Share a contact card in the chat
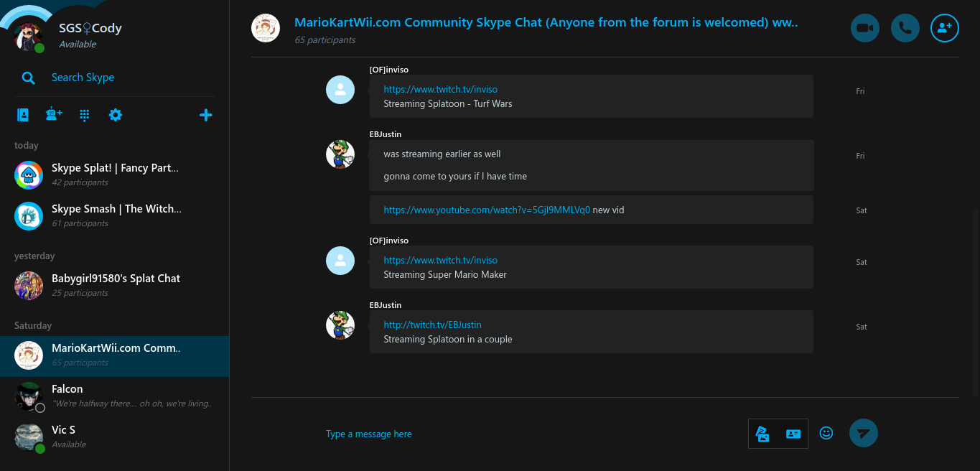The height and width of the screenshot is (471, 980). click(x=793, y=433)
